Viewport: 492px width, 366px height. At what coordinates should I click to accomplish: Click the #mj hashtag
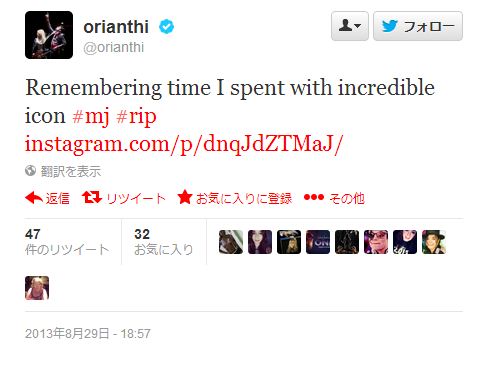(91, 117)
